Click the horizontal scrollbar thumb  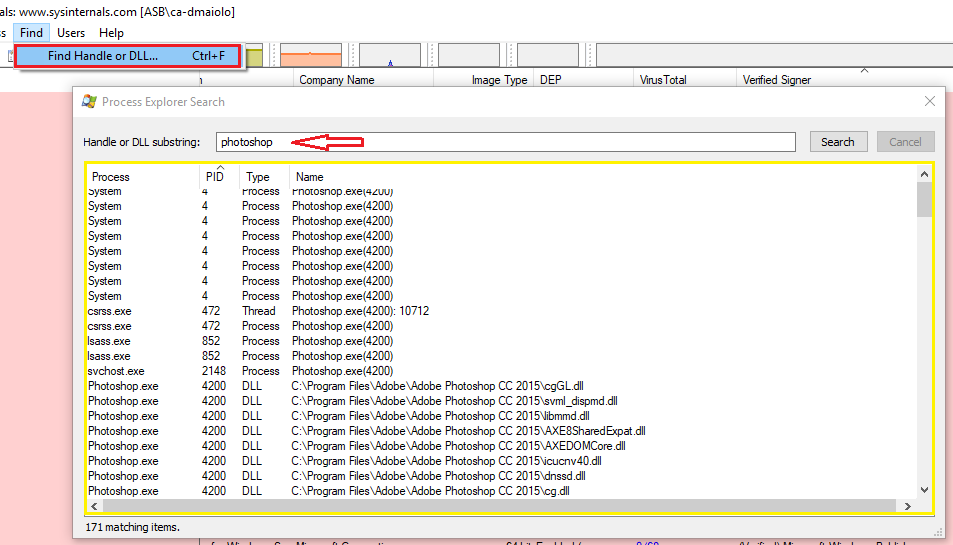click(500, 506)
